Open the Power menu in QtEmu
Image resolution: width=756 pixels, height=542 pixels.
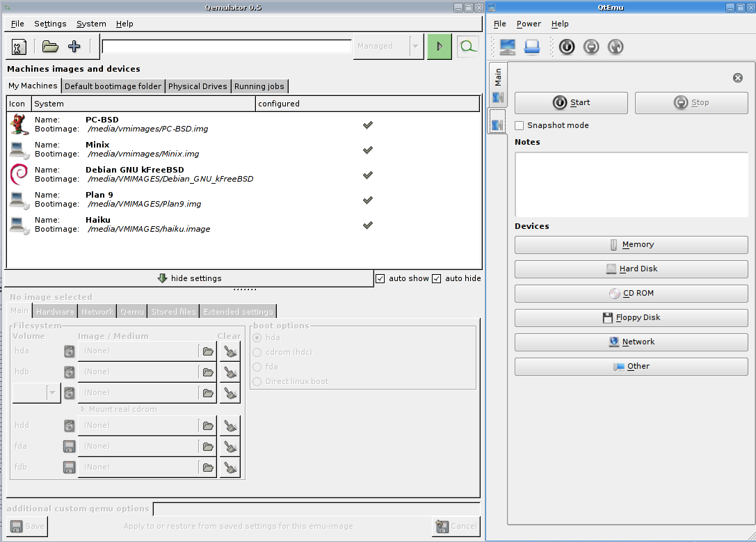pos(529,24)
